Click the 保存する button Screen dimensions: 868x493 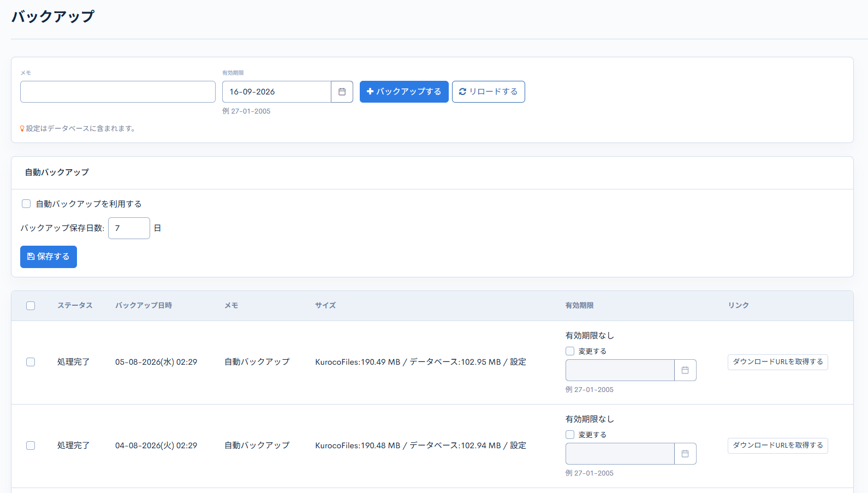(x=49, y=257)
